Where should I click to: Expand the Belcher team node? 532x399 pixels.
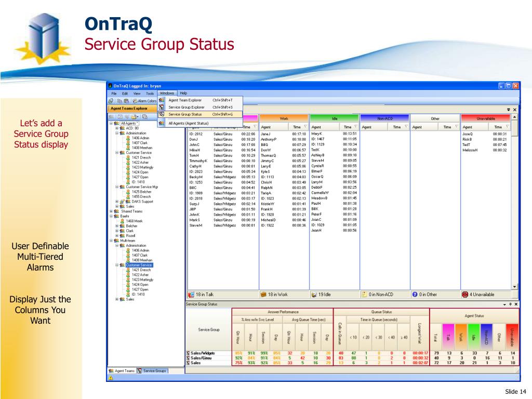pyautogui.click(x=117, y=226)
